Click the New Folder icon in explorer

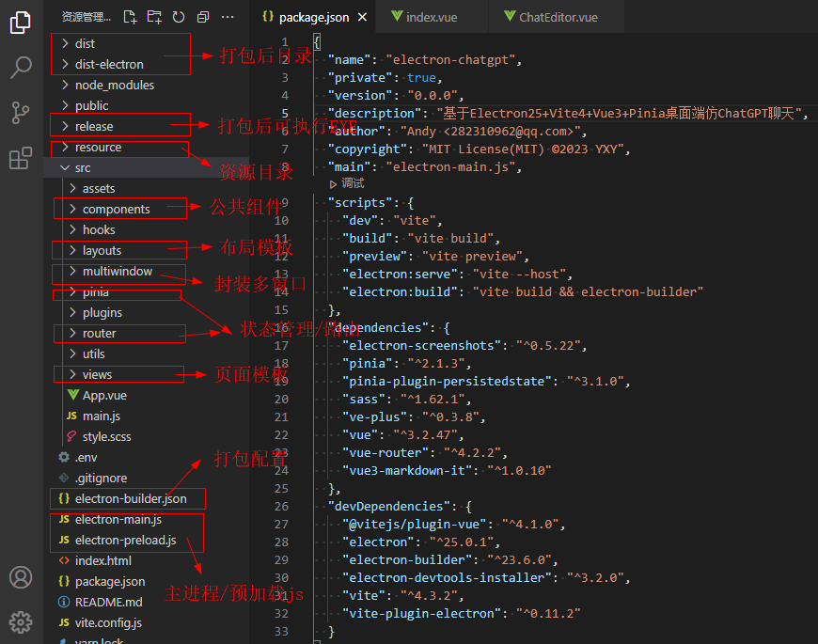tap(154, 17)
